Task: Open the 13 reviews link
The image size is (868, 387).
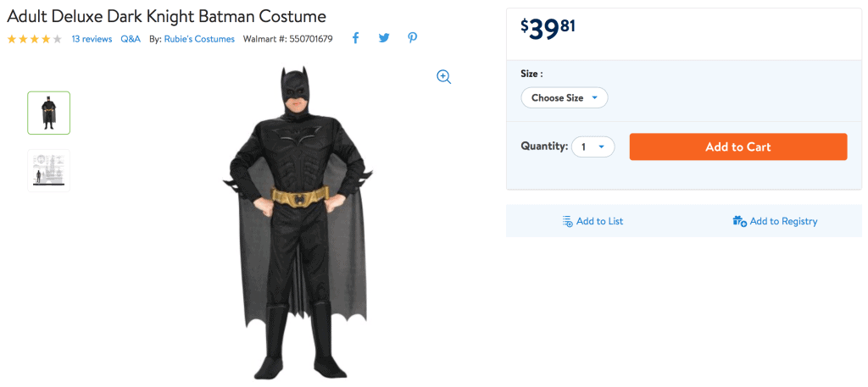Action: click(92, 39)
